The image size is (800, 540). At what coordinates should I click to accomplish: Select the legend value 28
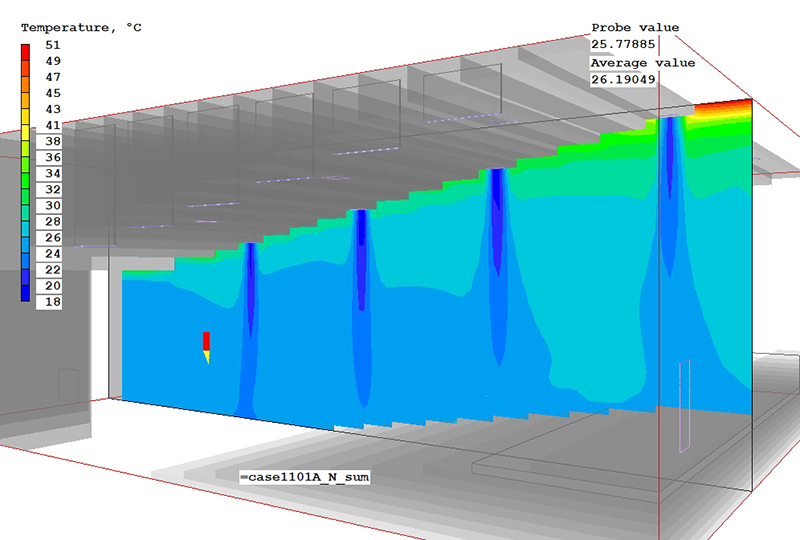click(x=53, y=222)
